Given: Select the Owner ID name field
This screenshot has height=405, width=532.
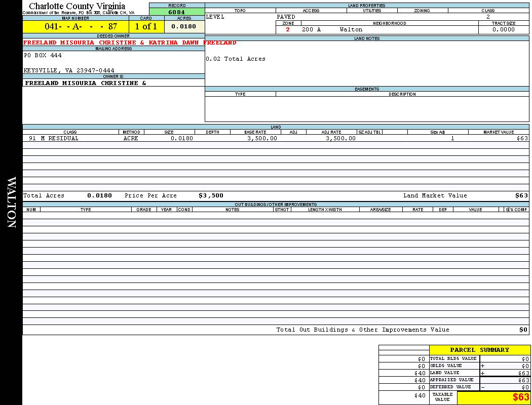Looking at the screenshot, I should [86, 83].
